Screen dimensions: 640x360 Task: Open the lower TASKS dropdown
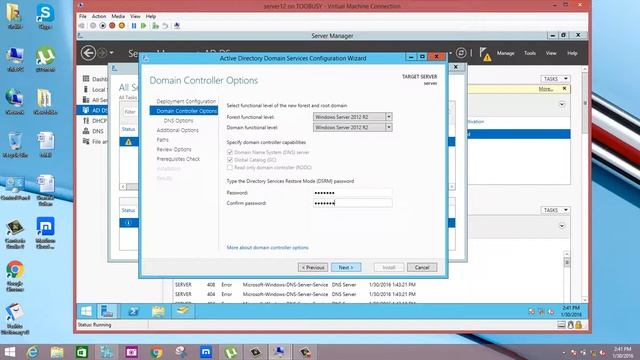(x=555, y=210)
